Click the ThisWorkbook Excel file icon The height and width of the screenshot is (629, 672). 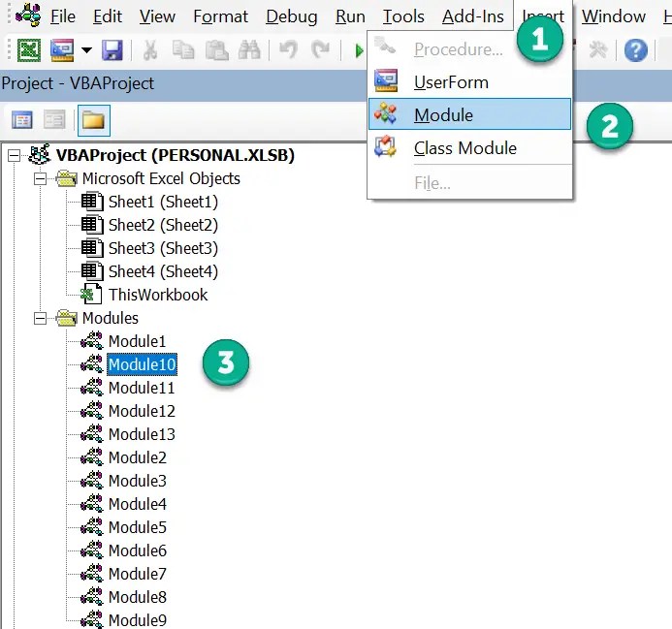click(x=92, y=295)
